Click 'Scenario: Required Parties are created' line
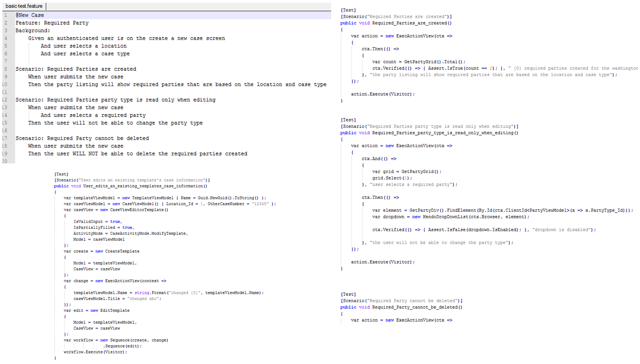This screenshot has height=364, width=640. pyautogui.click(x=76, y=69)
